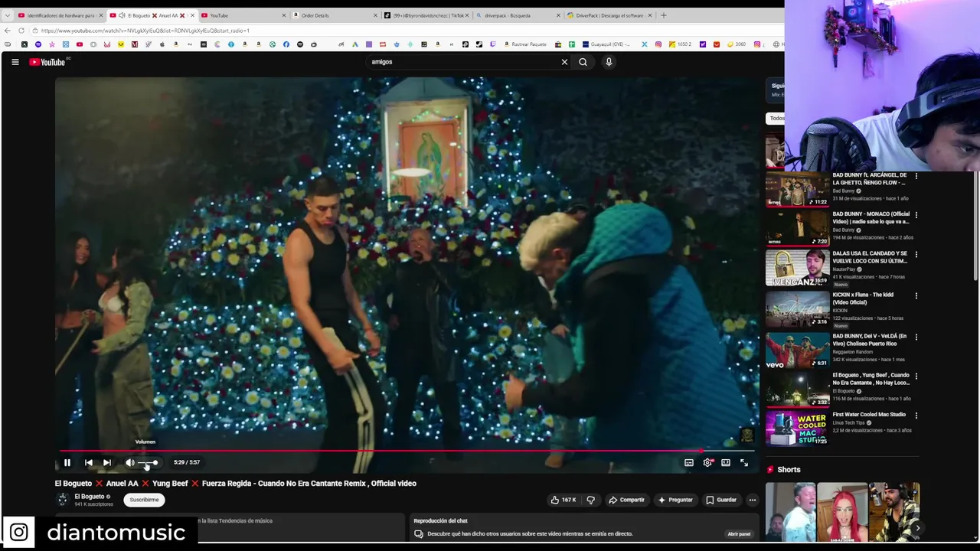The image size is (980, 551).
Task: Switch to the Order Details tab
Action: [x=335, y=15]
